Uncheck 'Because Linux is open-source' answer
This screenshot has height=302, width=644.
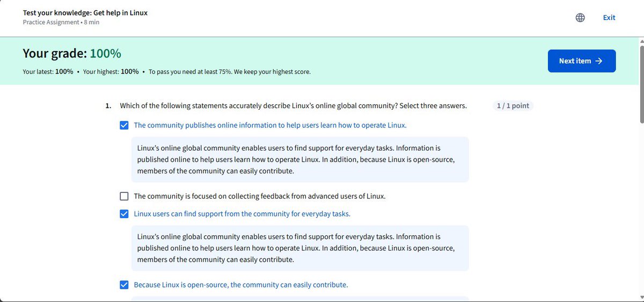125,285
